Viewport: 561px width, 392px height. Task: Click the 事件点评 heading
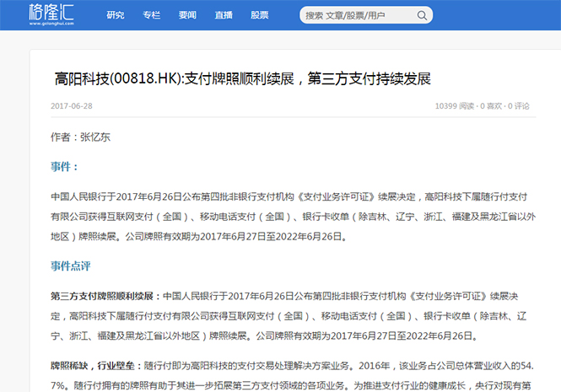71,266
